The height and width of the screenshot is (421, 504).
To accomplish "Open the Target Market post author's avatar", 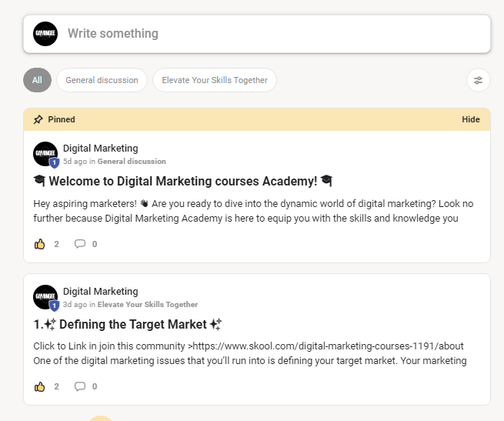I will [x=45, y=297].
